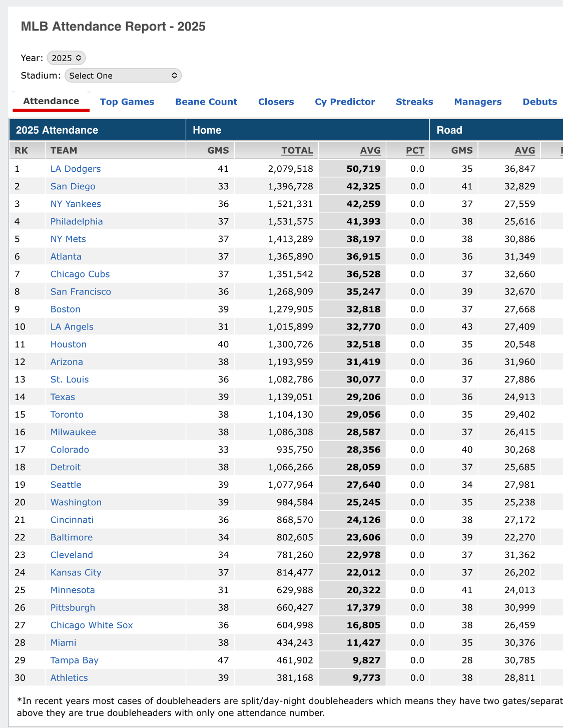Open the Cleveland team link
The width and height of the screenshot is (563, 728).
click(72, 555)
